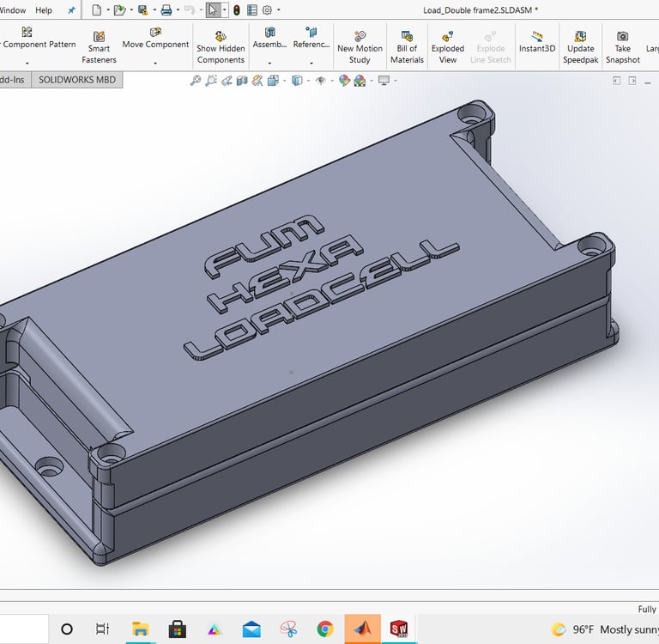Expand Select tool dropdown arrow
Image resolution: width=659 pixels, height=644 pixels.
(225, 10)
